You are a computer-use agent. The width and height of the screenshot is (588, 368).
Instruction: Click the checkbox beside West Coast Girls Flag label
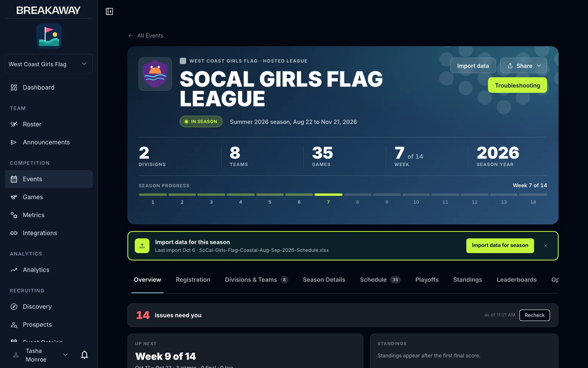(183, 61)
